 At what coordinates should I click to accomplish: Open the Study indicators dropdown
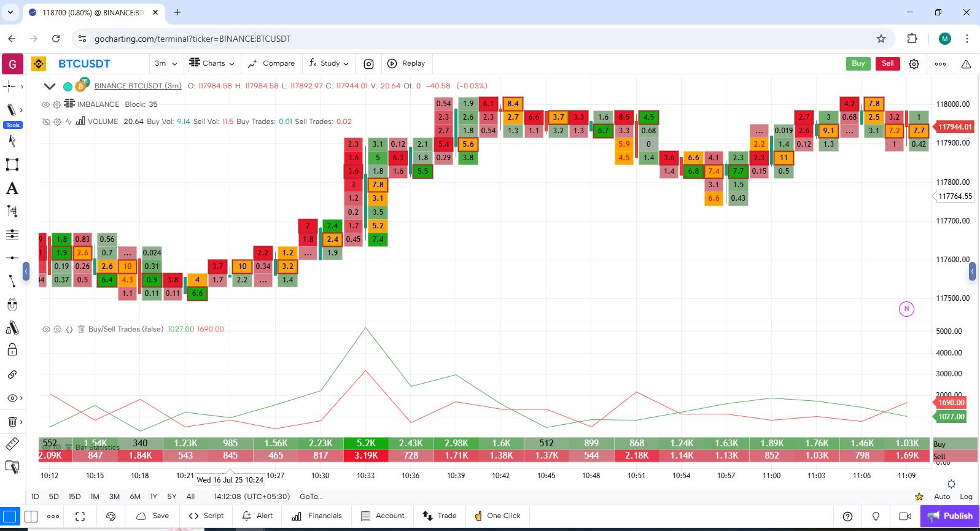click(x=329, y=63)
